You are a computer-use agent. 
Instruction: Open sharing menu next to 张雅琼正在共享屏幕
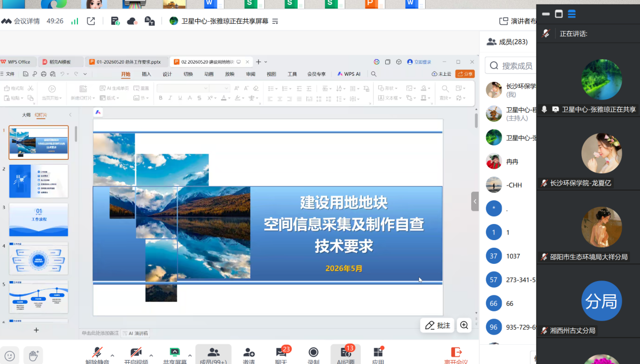[276, 21]
